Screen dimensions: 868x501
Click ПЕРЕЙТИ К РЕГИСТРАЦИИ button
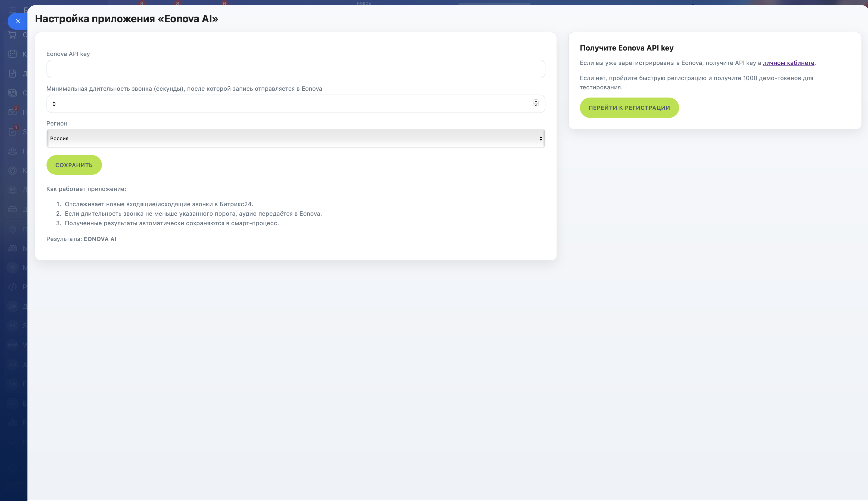tap(629, 108)
